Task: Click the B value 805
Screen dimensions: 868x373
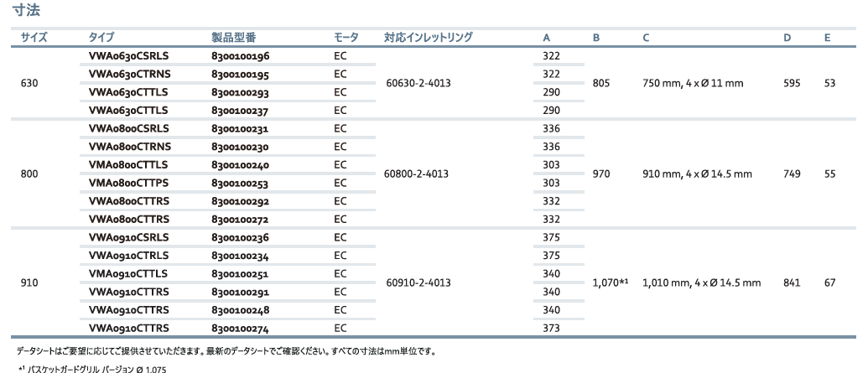Action: pos(600,84)
